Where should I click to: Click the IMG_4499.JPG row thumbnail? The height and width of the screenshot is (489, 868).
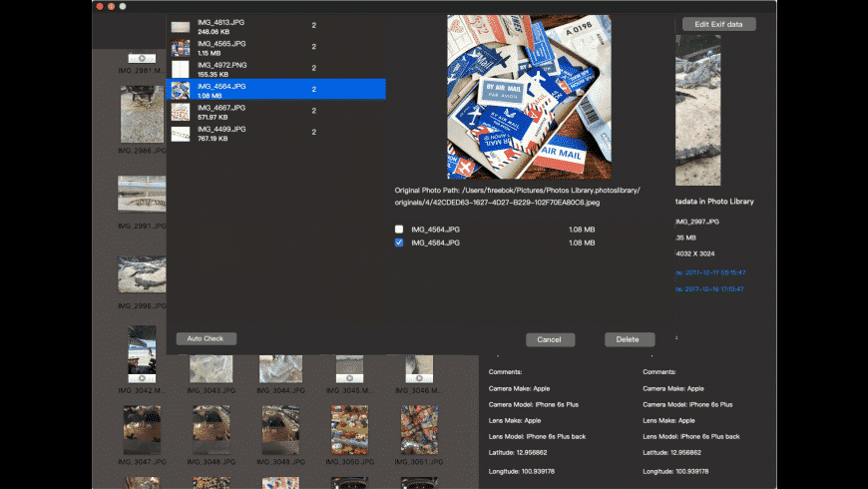click(x=181, y=134)
